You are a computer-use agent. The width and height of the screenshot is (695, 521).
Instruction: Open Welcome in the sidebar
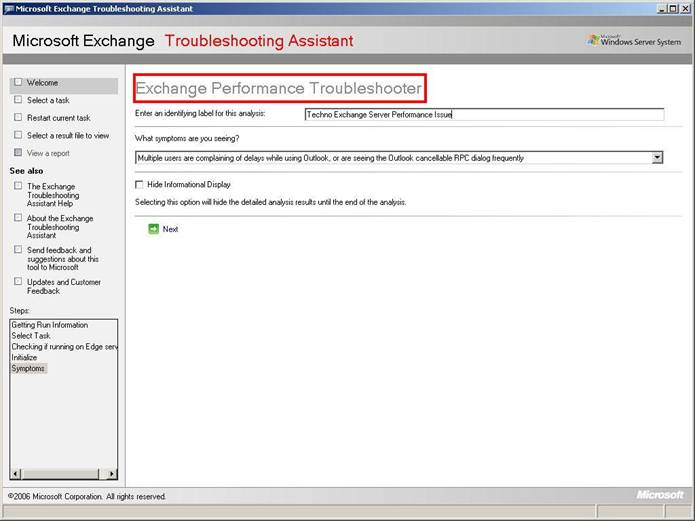pyautogui.click(x=42, y=83)
